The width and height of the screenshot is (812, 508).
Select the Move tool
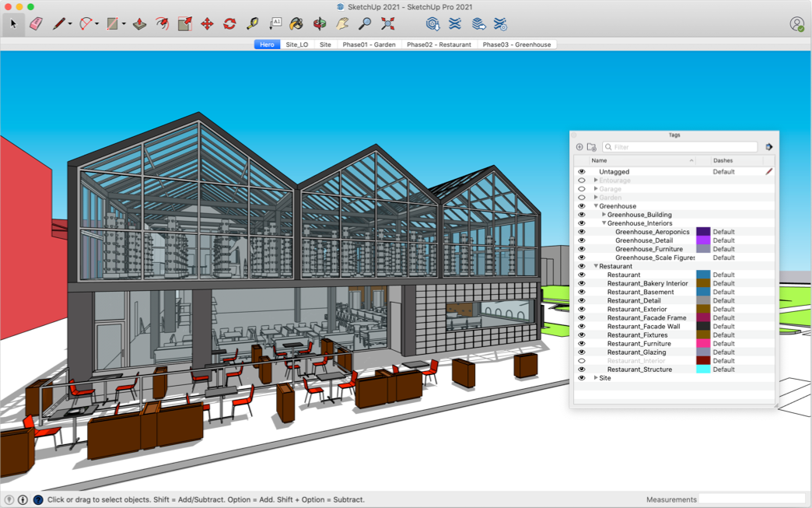[x=207, y=24]
